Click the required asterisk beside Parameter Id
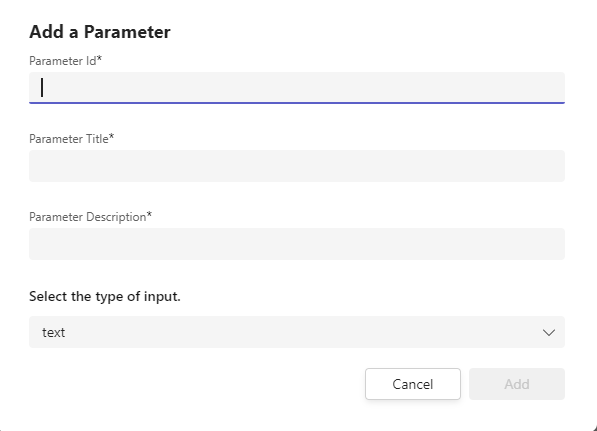The width and height of the screenshot is (597, 431). [99, 59]
